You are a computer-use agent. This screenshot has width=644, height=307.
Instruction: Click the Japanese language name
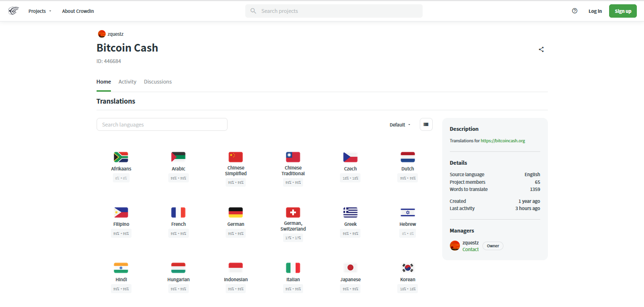point(350,279)
